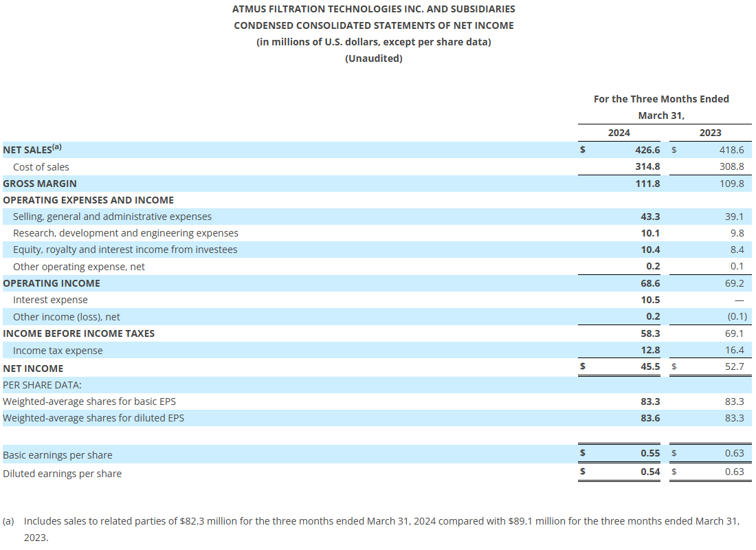Click 'Other operating expense, net' label

pyautogui.click(x=78, y=267)
